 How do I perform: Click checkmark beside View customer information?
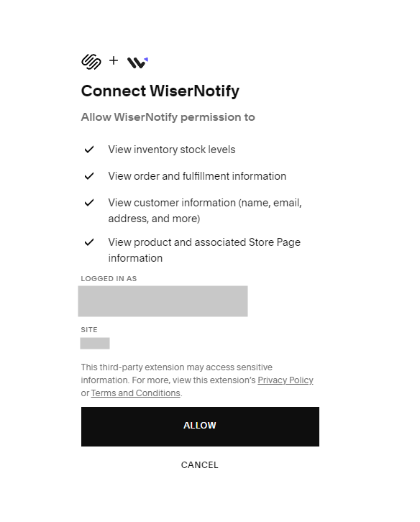tap(89, 203)
